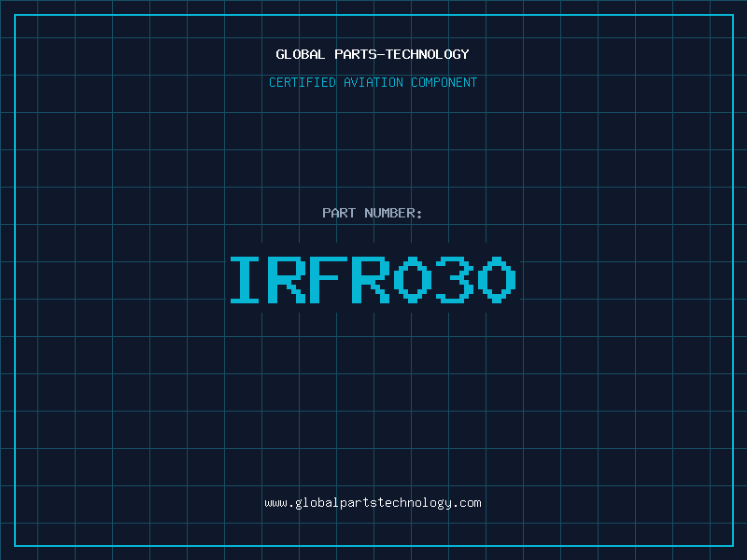
Task: Select the word NUMBER in the label
Action: pos(393,213)
